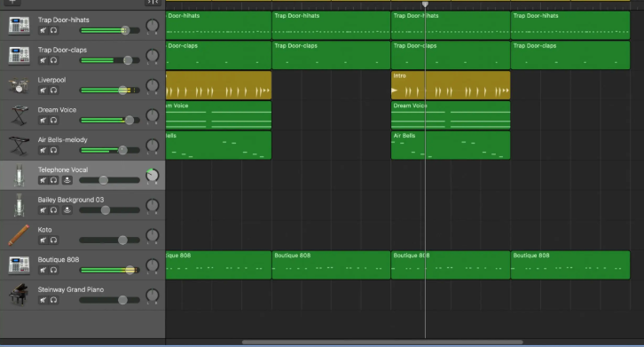Click the horizontal timeline scrollbar
The image size is (644, 347).
(x=382, y=342)
